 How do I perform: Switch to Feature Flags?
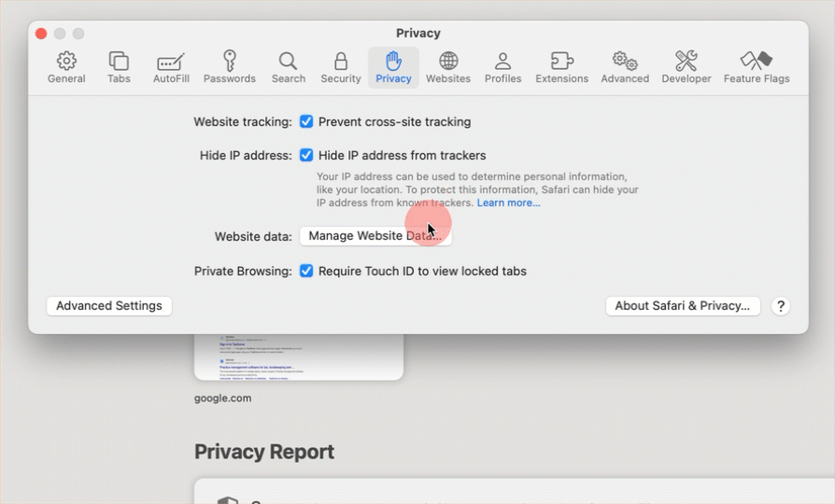756,67
